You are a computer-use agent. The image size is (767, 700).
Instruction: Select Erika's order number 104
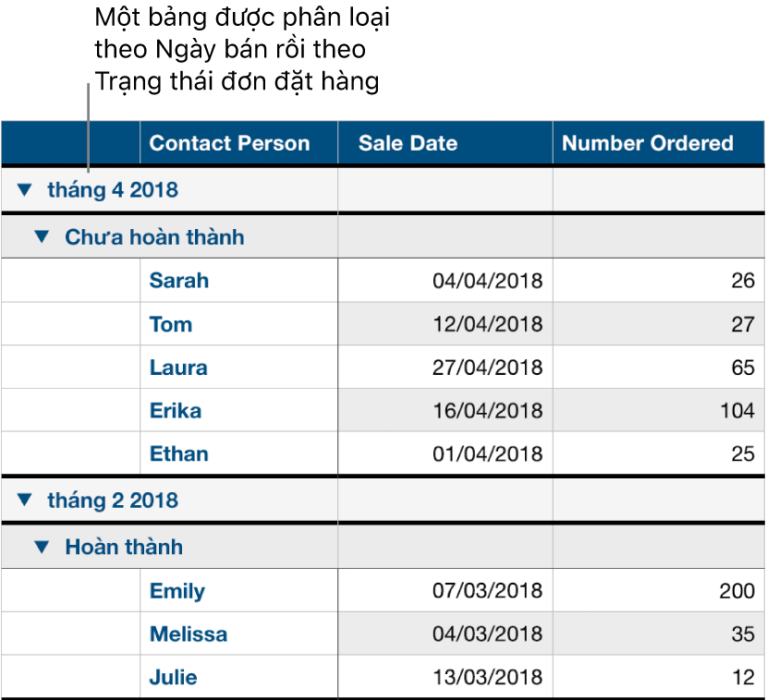coord(737,411)
